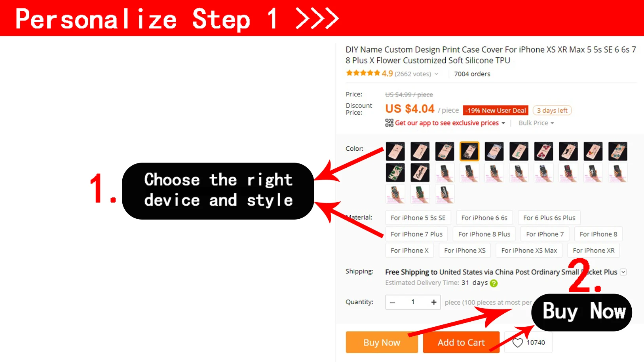This screenshot has height=362, width=644.
Task: Choose the green leaf case thumbnail
Action: click(395, 172)
